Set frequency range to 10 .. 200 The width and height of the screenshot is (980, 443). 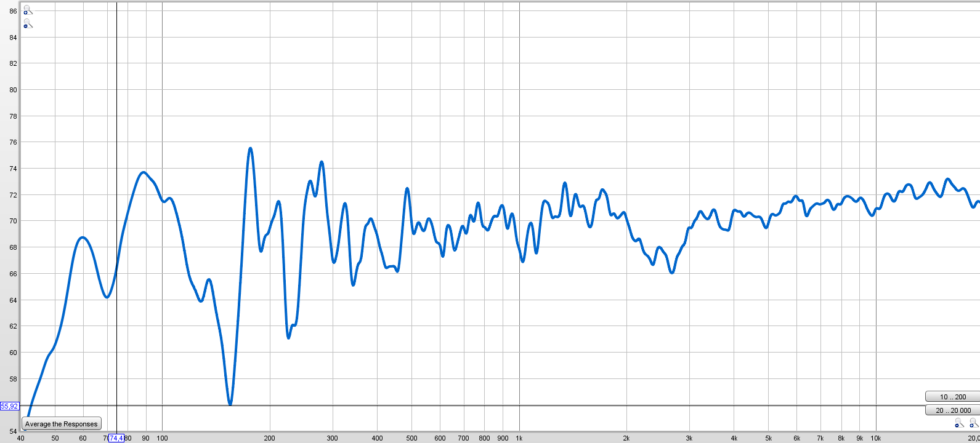coord(952,397)
